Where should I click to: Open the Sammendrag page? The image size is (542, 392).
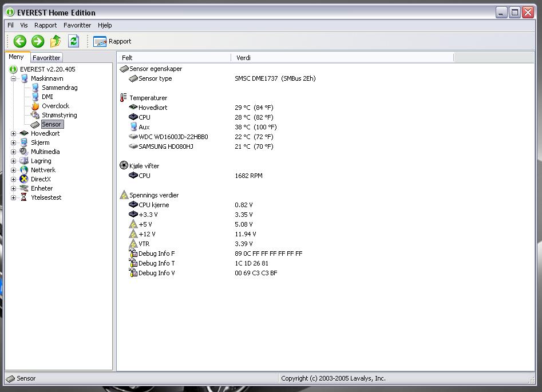tap(60, 88)
